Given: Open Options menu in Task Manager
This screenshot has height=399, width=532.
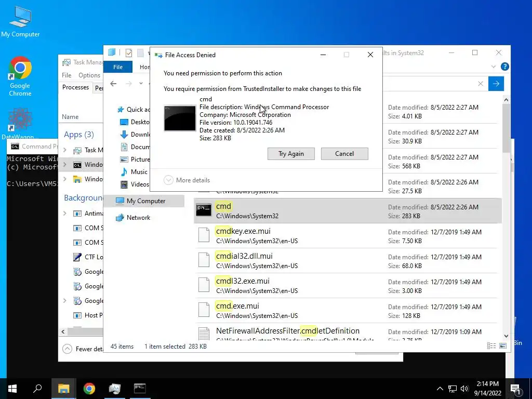Looking at the screenshot, I should (x=89, y=75).
